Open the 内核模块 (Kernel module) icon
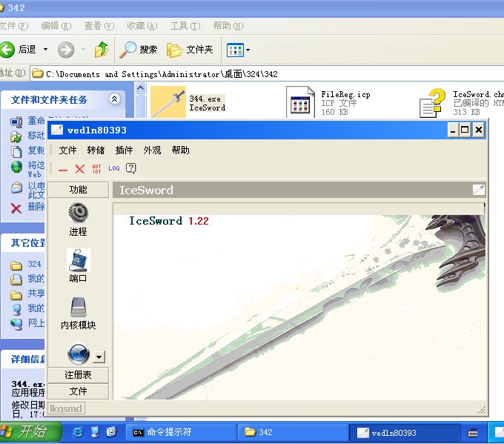Screen dimensions: 504x444 (x=78, y=307)
